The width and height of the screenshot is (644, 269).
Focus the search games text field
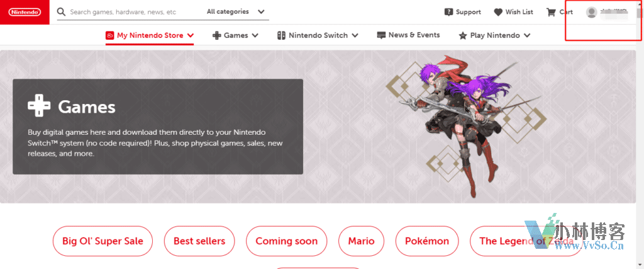tap(136, 12)
